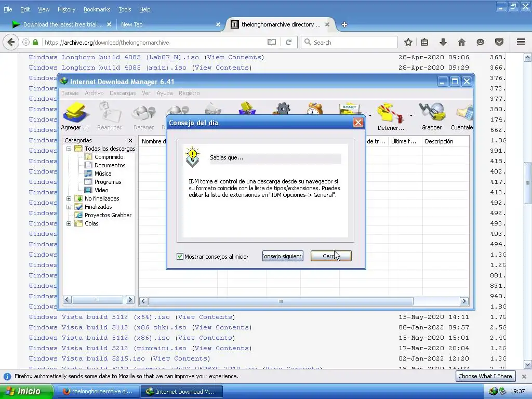Click the Detener toolbar icon in IDM
The width and height of the screenshot is (532, 399).
coord(143,116)
